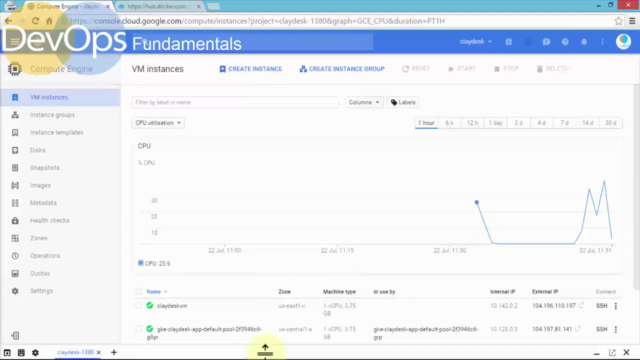Collapse the sidebar using bottom-left icon
The image size is (640, 360).
(x=15, y=336)
